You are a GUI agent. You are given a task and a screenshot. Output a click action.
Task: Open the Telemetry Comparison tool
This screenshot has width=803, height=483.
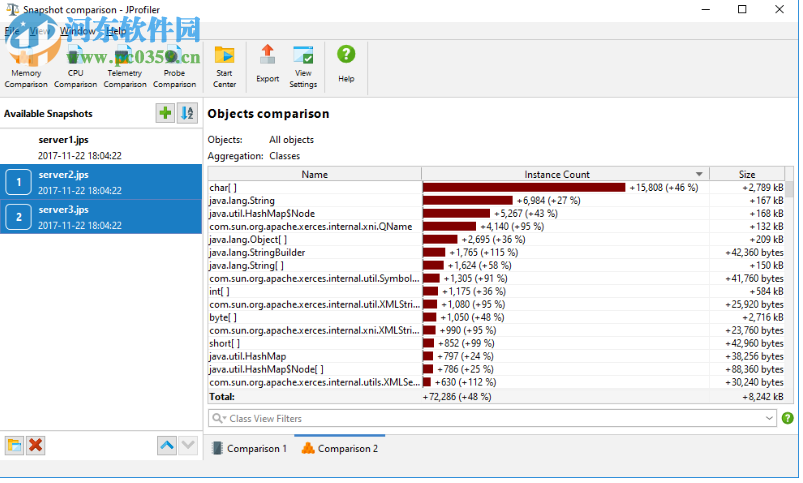125,68
